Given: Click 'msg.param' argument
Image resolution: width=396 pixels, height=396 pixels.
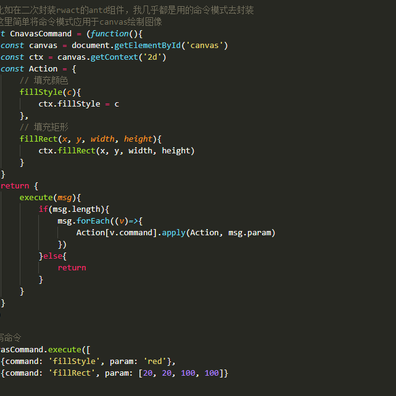Looking at the screenshot, I should tap(249, 233).
